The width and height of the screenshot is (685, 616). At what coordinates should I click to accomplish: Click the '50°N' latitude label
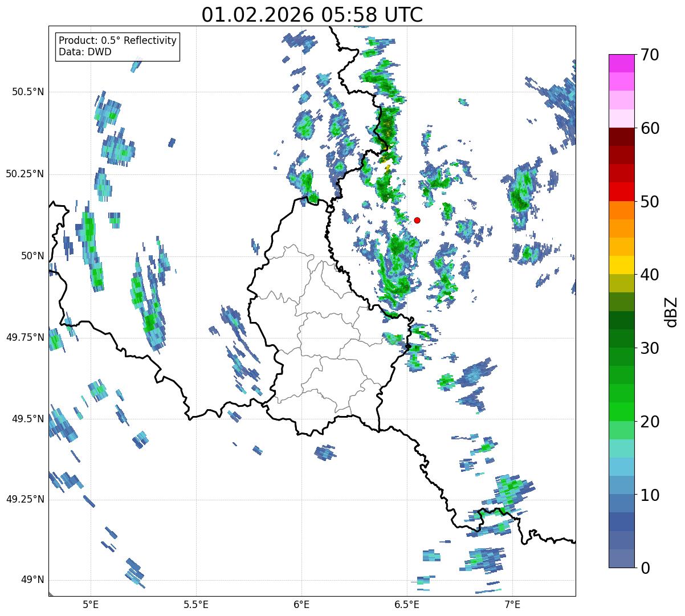pyautogui.click(x=32, y=256)
